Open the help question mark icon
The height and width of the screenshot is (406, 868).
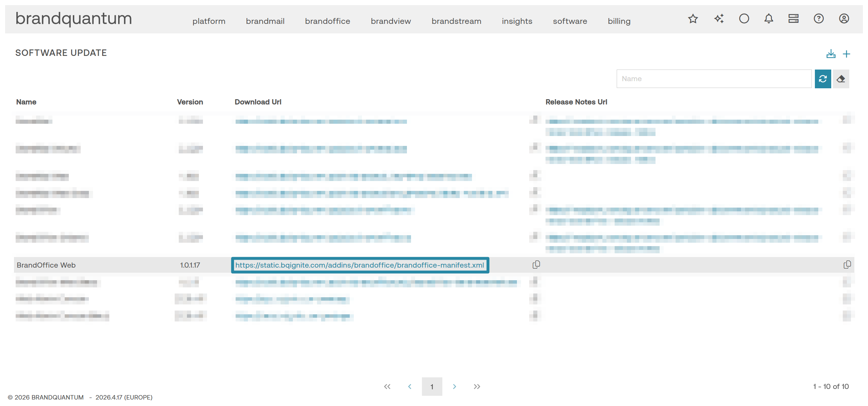819,18
